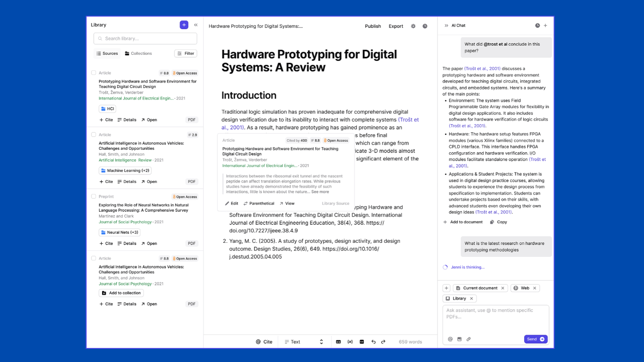Switch to the Sources tab
The width and height of the screenshot is (644, 362).
click(x=107, y=53)
